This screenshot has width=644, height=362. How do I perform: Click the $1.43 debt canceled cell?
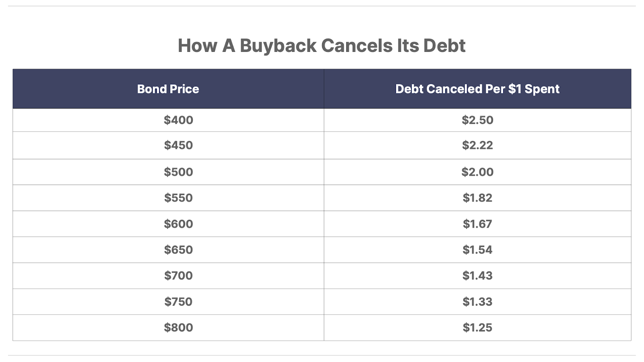[477, 276]
